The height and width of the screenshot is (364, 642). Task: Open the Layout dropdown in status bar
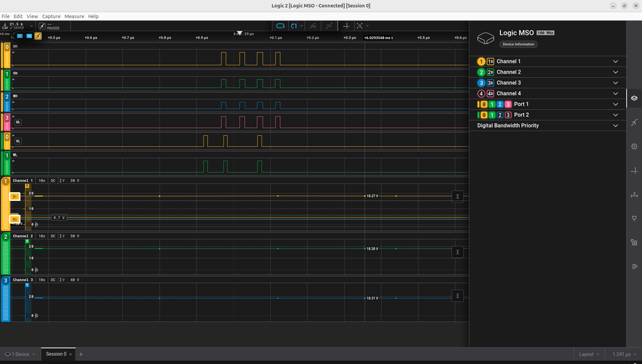(589, 354)
